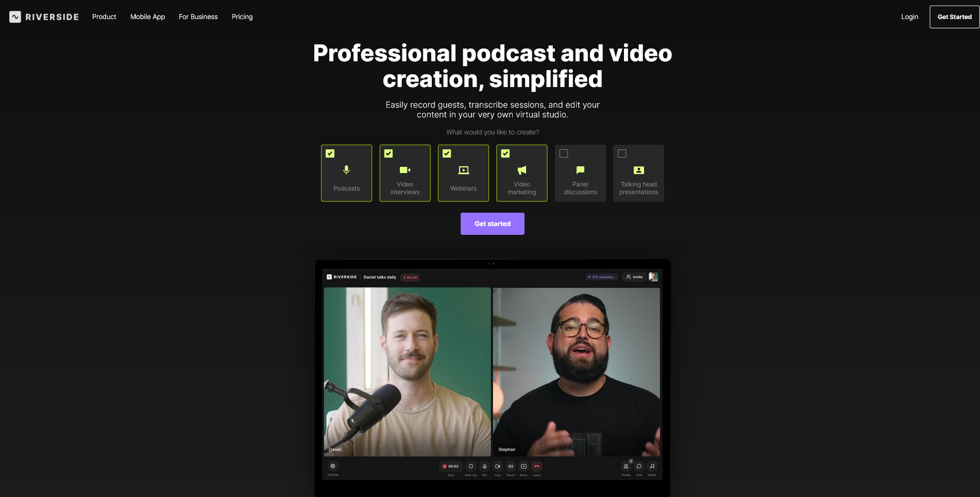Uncheck the Video marketing checkbox

(505, 153)
